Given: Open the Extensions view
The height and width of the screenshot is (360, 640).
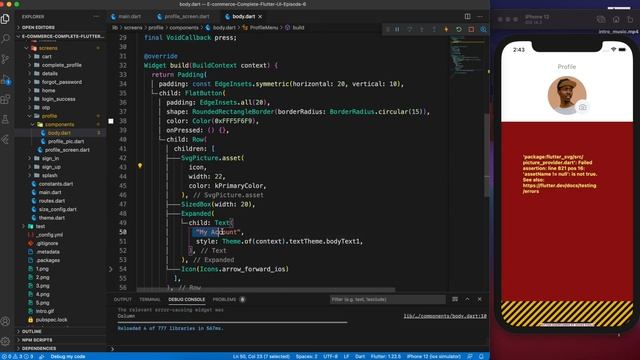Looking at the screenshot, I should tap(5, 99).
